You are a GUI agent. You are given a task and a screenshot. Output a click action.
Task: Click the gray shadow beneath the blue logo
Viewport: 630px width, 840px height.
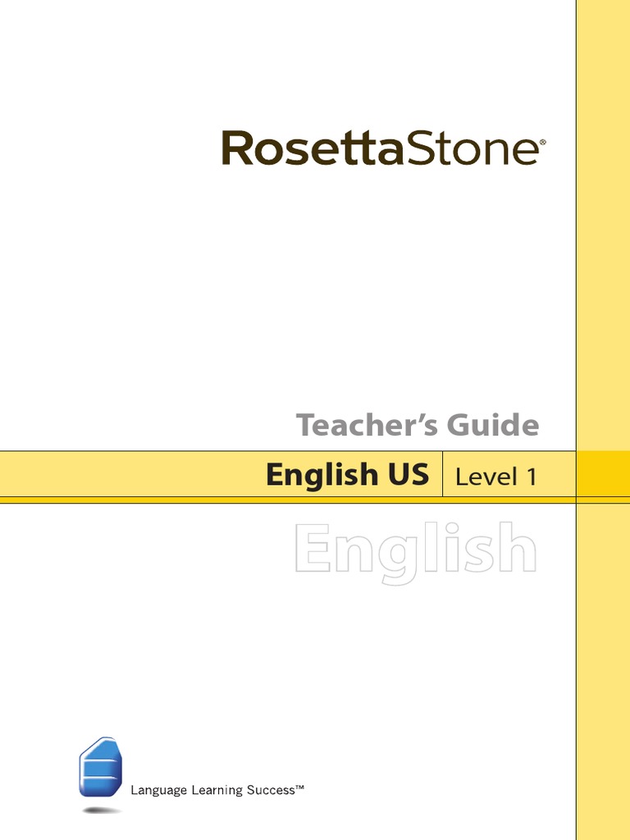tap(102, 810)
